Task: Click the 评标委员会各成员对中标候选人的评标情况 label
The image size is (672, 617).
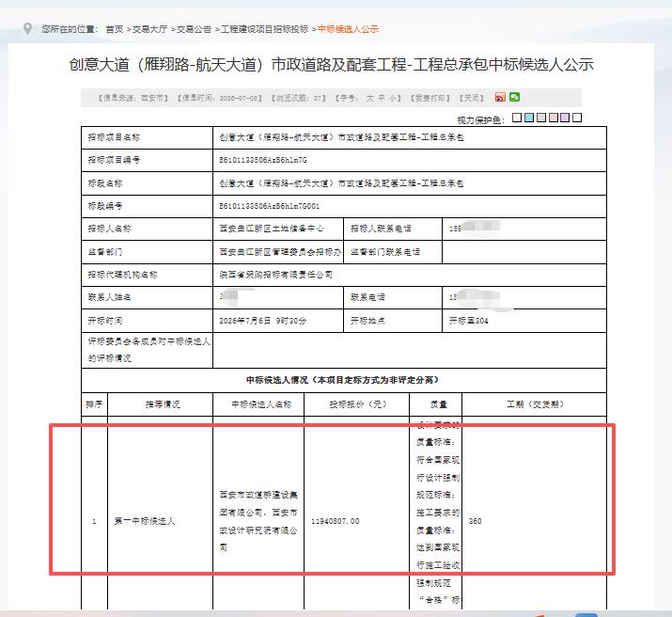Action: [x=149, y=350]
